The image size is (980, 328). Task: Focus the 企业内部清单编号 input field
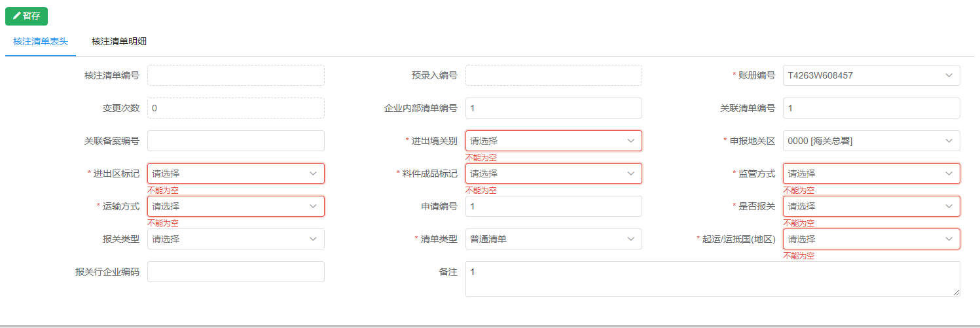click(x=554, y=108)
